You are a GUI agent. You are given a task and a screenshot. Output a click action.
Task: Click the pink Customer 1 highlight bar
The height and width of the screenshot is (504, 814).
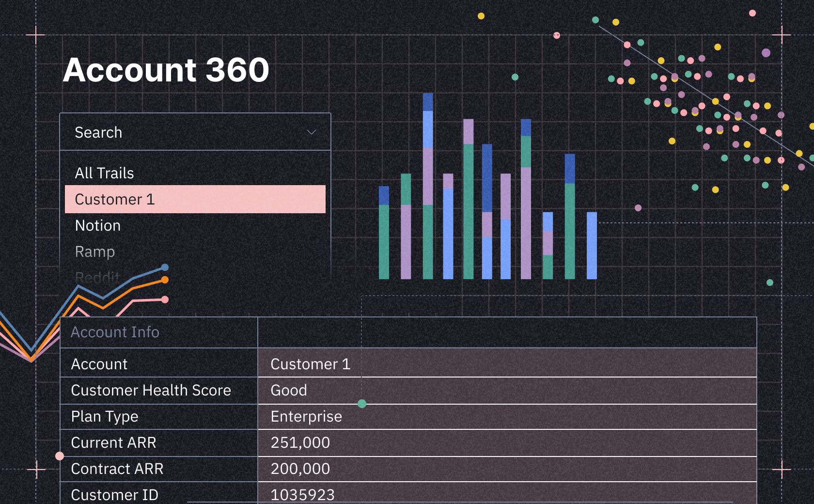pos(195,199)
